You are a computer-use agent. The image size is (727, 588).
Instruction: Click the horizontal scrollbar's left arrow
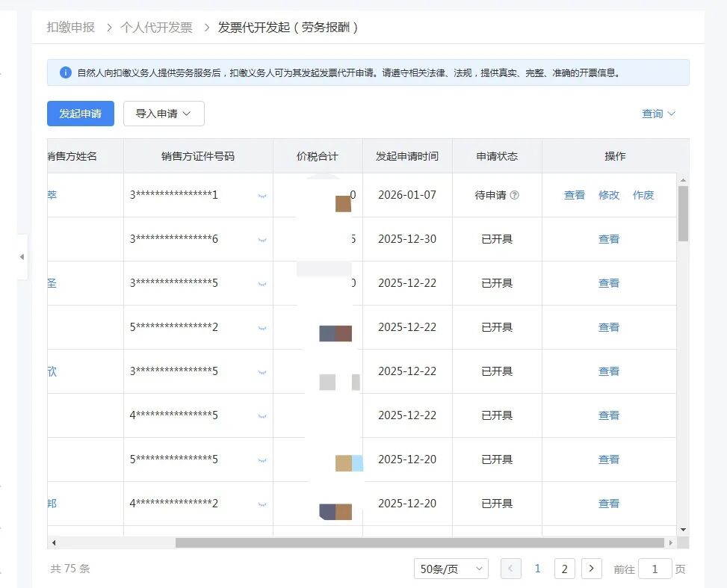point(54,543)
